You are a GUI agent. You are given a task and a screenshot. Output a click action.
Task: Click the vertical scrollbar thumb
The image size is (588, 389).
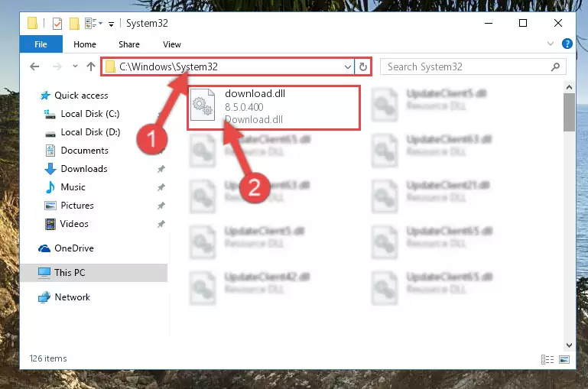(569, 112)
